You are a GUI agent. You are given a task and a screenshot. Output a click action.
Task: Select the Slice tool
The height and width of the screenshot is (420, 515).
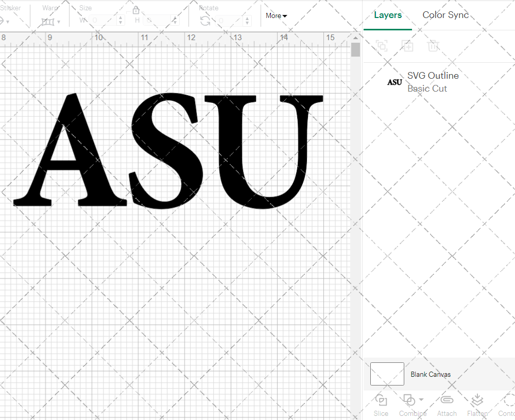coord(381,405)
